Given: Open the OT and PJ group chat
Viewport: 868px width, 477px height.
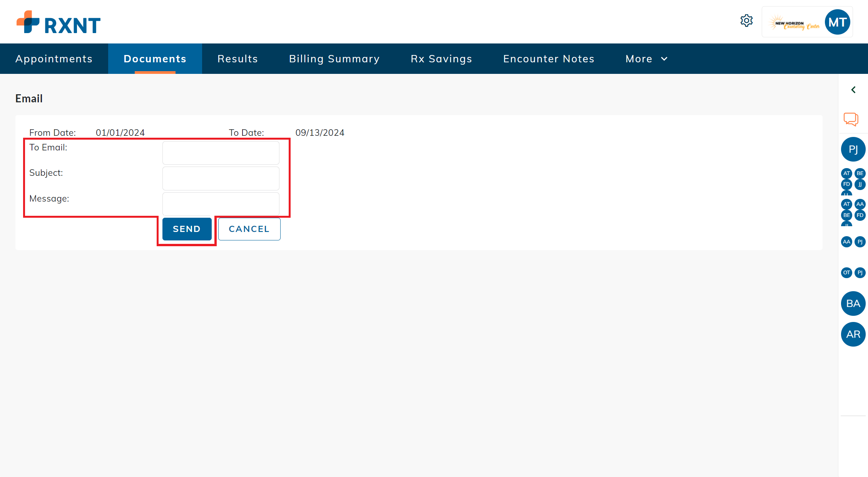Looking at the screenshot, I should 853,272.
